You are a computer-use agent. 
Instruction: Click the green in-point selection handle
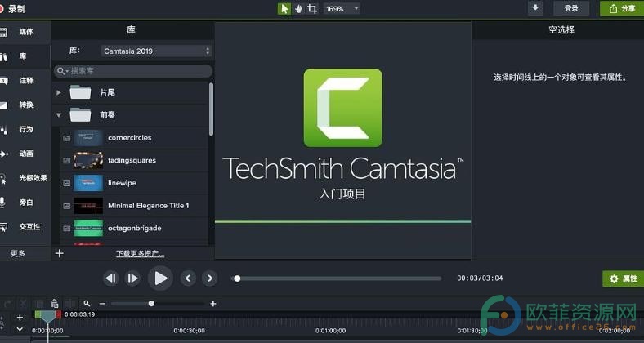pos(38,314)
